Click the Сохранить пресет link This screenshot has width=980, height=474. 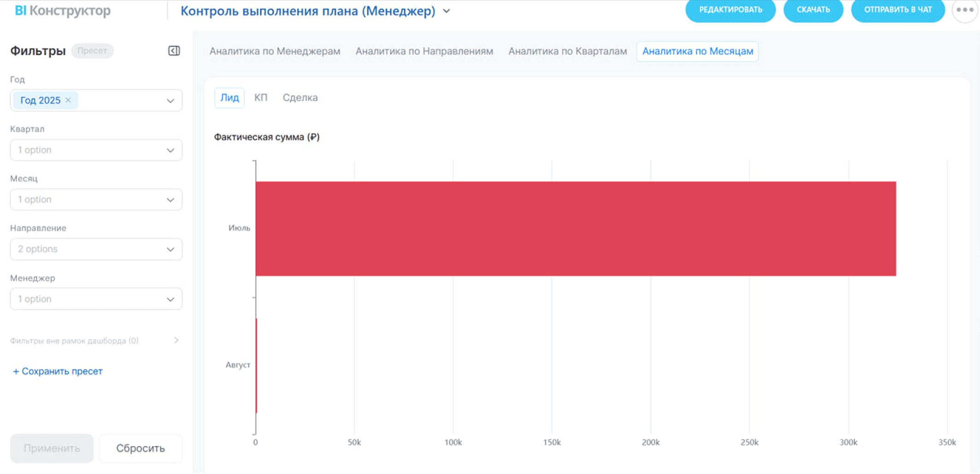click(x=58, y=371)
